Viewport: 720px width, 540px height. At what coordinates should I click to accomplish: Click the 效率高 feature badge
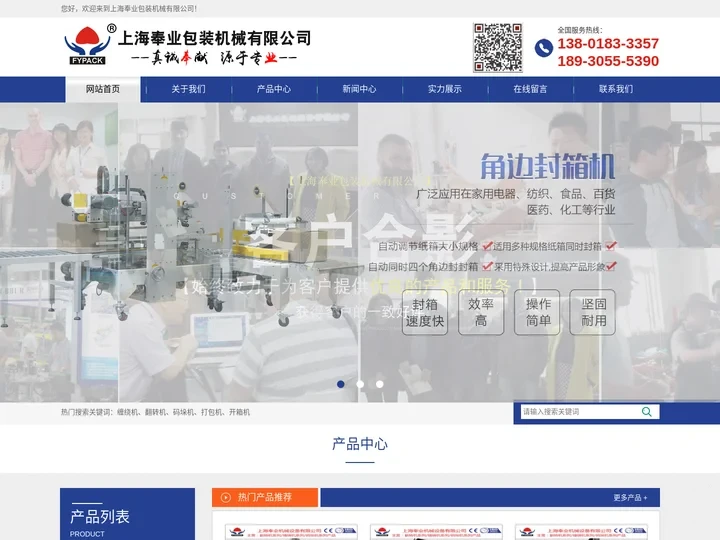point(481,312)
